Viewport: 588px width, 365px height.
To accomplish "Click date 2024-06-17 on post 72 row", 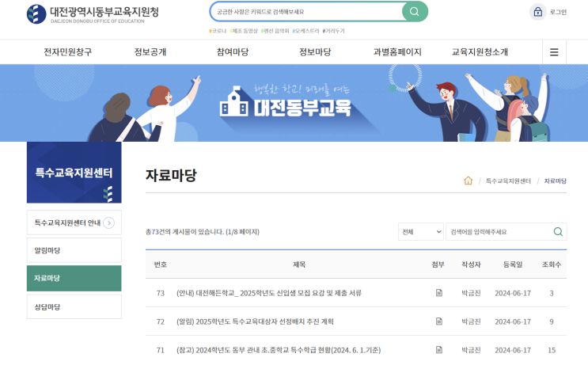I will point(513,321).
